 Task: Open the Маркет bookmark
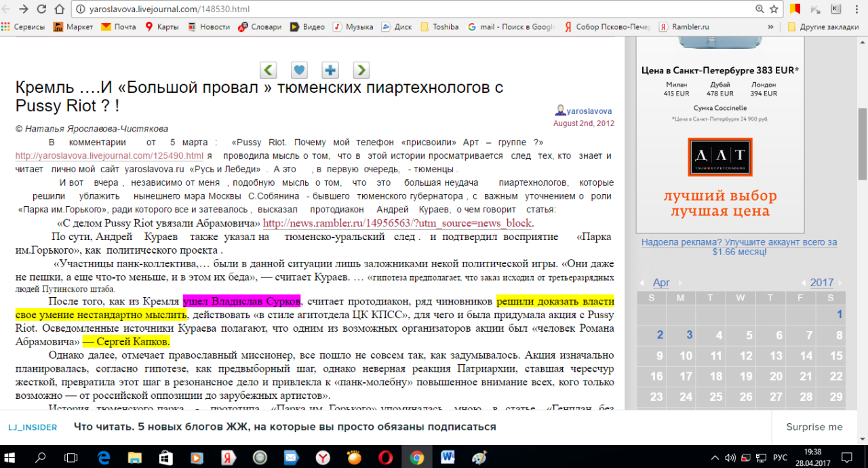(74, 27)
